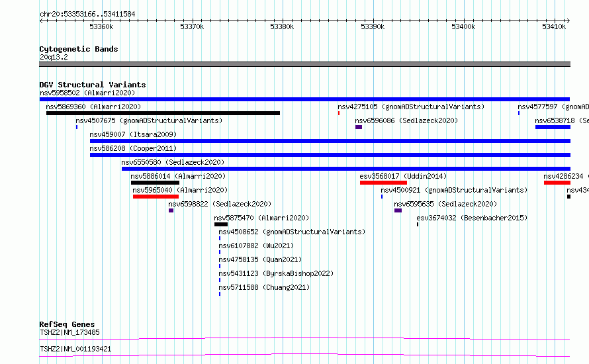
Task: Click the chr20:53353166..53411584 region label
Action: pos(87,14)
